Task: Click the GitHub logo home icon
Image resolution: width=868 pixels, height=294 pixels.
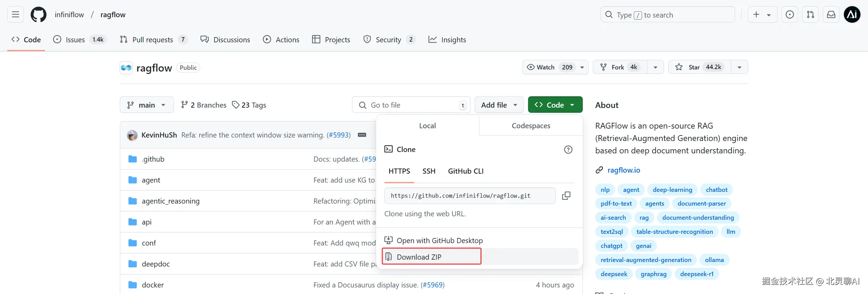Action: click(39, 15)
